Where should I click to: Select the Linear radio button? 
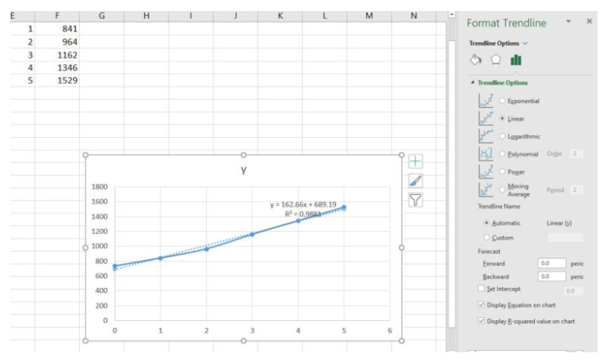502,118
